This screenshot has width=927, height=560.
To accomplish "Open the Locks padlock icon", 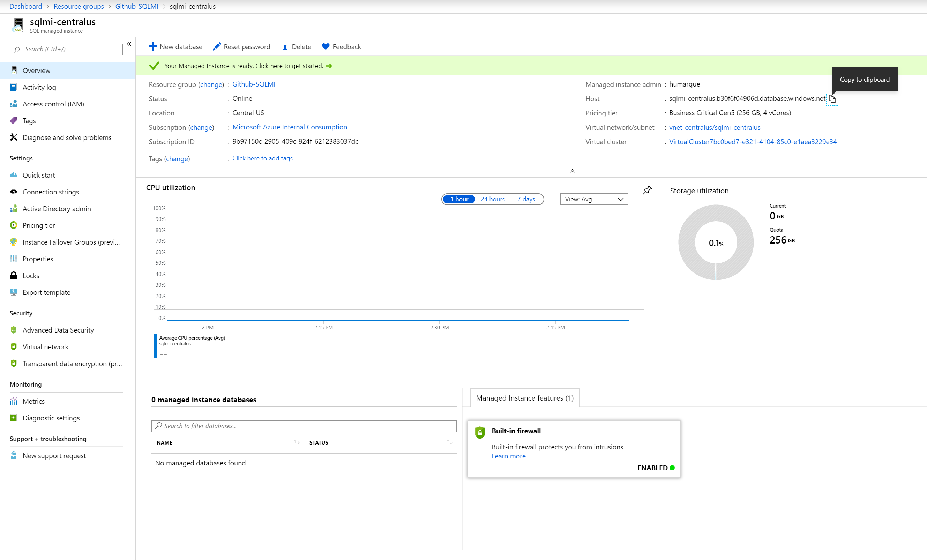I will [x=14, y=276].
